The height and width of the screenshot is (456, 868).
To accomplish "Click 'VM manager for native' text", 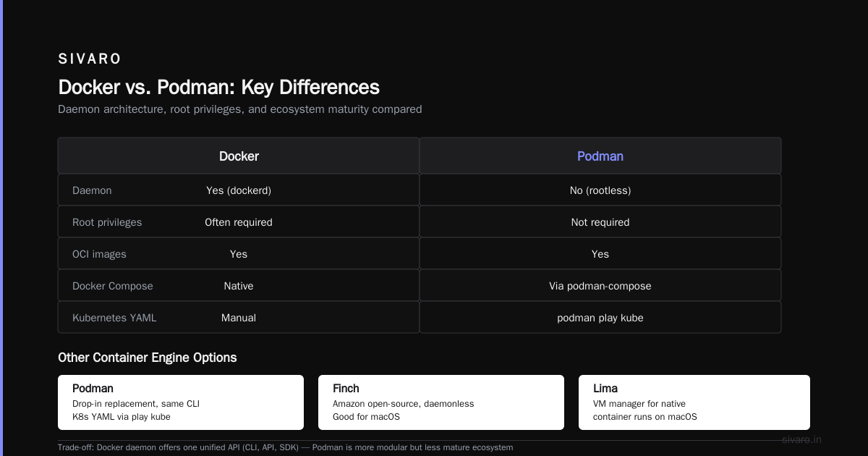I will pos(639,404).
